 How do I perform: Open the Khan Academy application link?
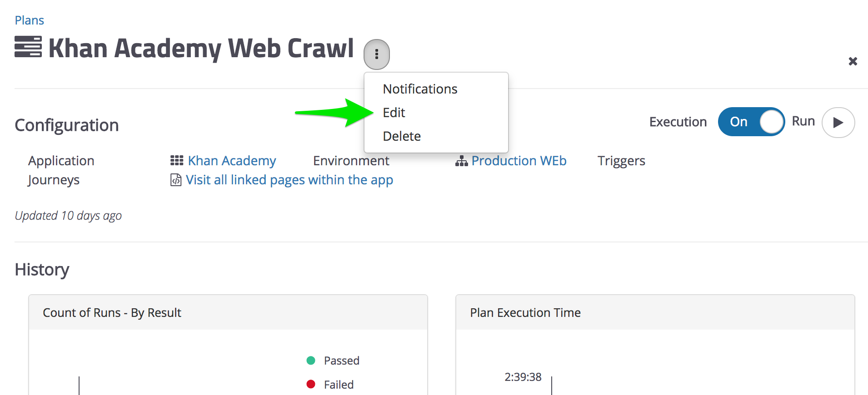[x=232, y=161]
